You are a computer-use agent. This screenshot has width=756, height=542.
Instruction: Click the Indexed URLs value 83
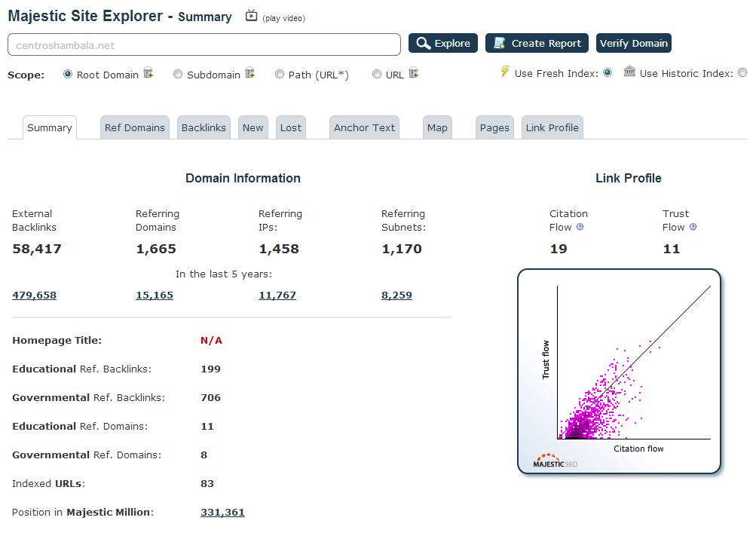(x=207, y=483)
